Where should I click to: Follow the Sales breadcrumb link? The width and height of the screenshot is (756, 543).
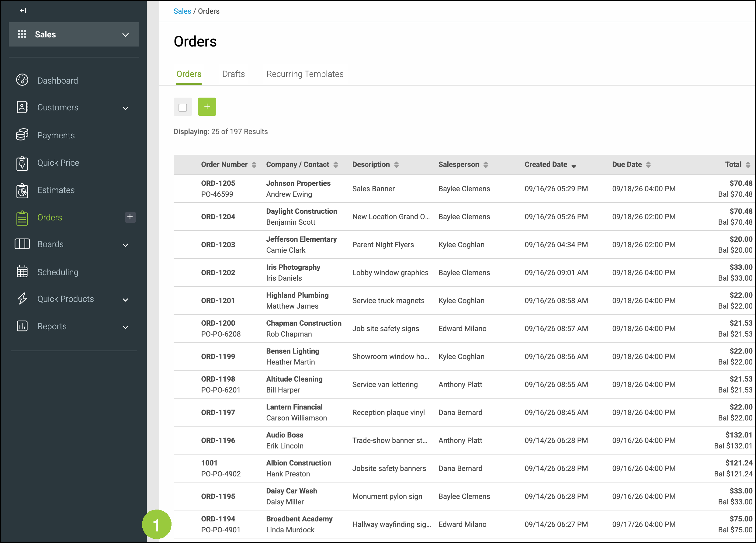pyautogui.click(x=182, y=11)
